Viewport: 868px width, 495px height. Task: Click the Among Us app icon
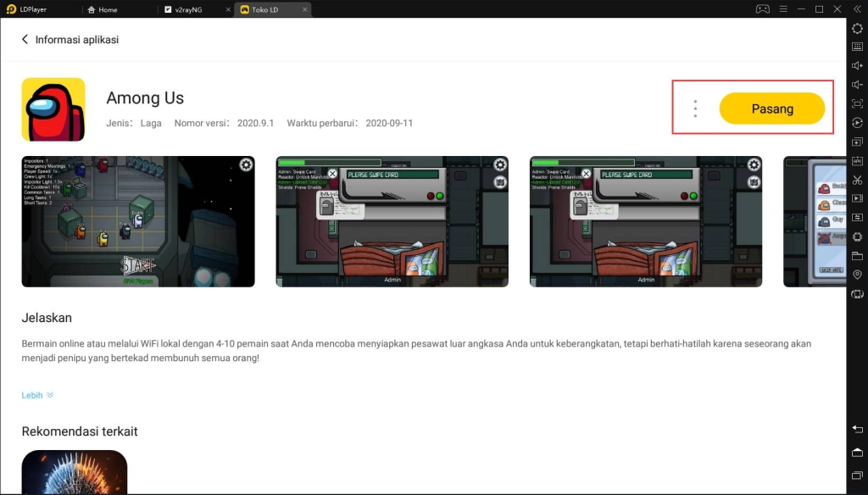pyautogui.click(x=53, y=109)
